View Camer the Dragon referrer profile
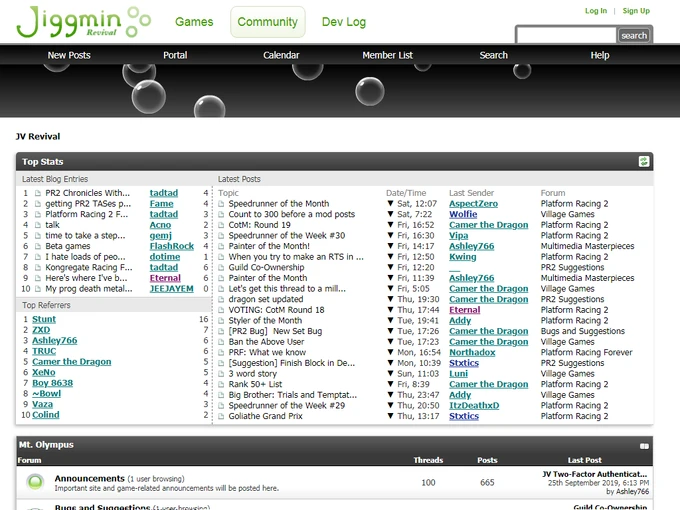Image resolution: width=680 pixels, height=510 pixels. [72, 362]
